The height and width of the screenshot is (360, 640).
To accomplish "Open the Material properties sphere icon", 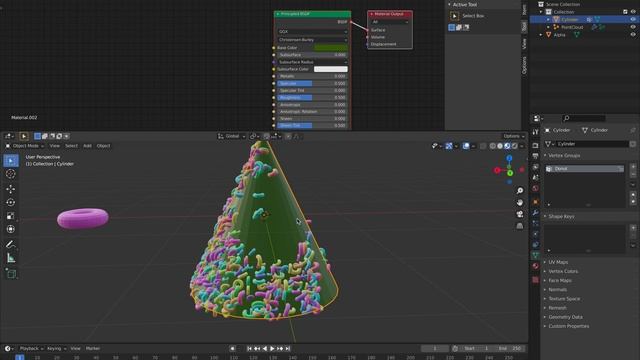I will 535,266.
